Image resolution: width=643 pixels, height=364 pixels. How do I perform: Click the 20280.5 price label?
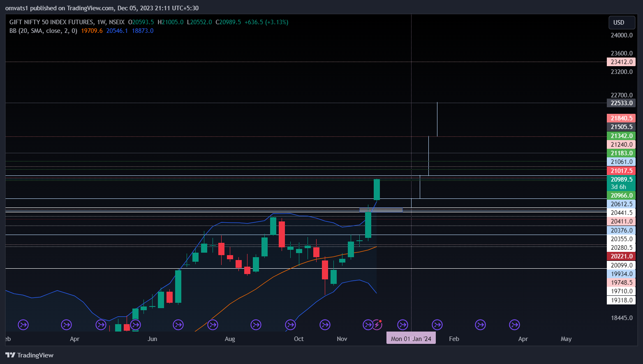point(621,248)
